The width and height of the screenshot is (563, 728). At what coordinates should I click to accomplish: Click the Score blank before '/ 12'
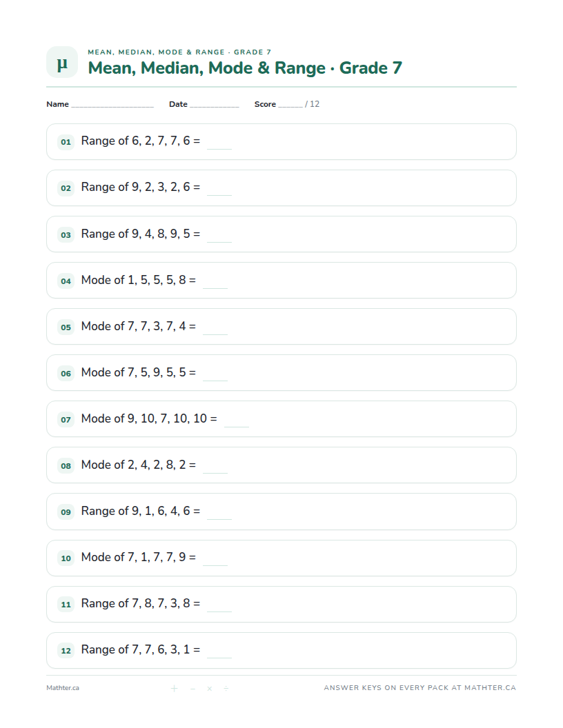(x=290, y=105)
